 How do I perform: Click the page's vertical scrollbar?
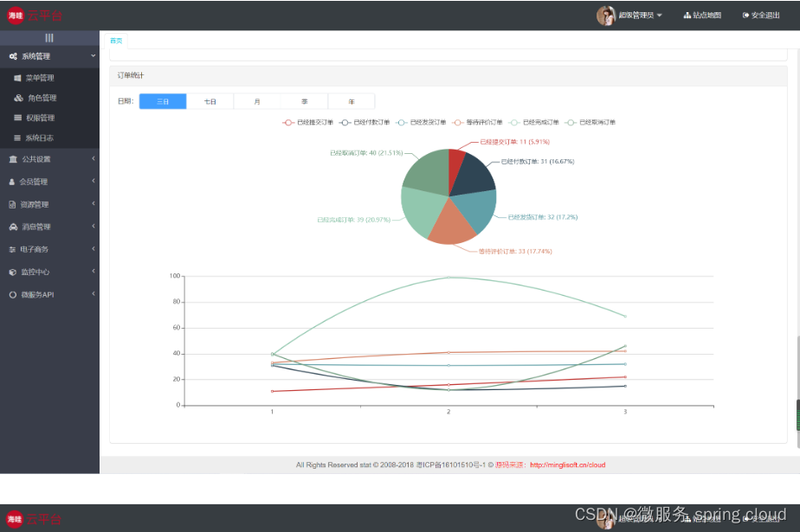tap(797, 391)
